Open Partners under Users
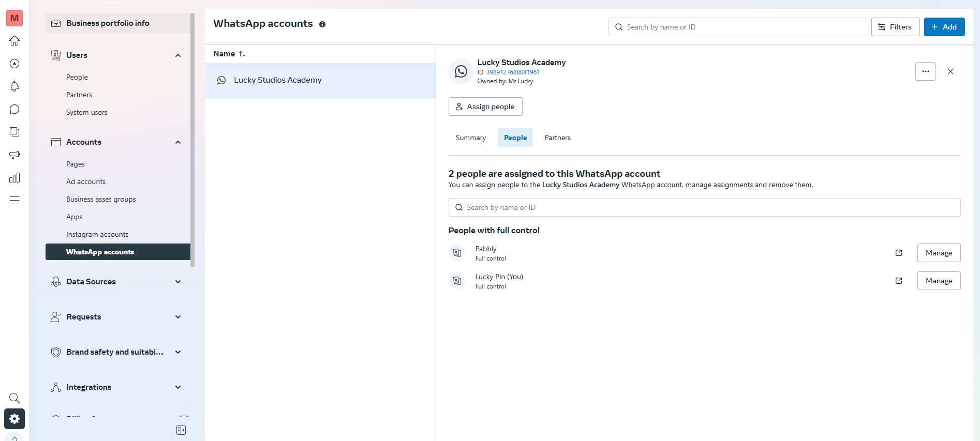Screen dimensions: 980x441 tap(79, 95)
